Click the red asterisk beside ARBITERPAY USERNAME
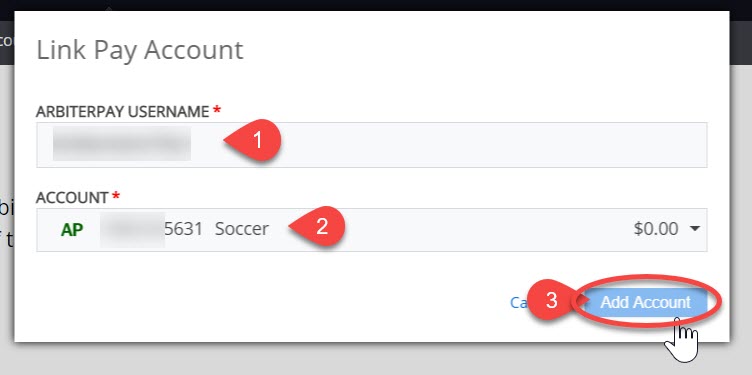 pyautogui.click(x=217, y=110)
